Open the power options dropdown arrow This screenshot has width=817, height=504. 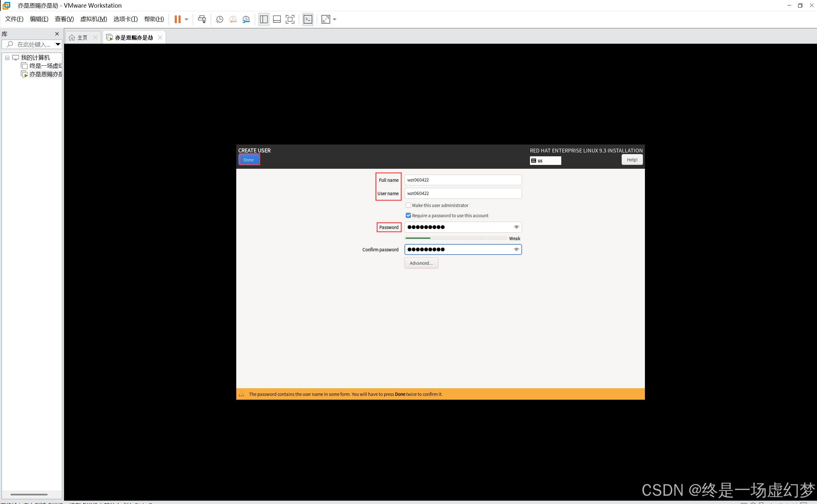[186, 19]
